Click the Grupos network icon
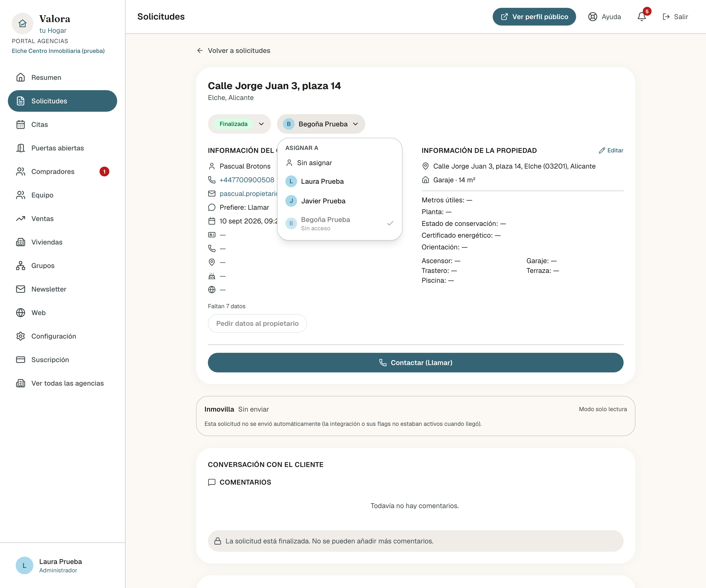Viewport: 706px width, 588px height. [x=21, y=266]
